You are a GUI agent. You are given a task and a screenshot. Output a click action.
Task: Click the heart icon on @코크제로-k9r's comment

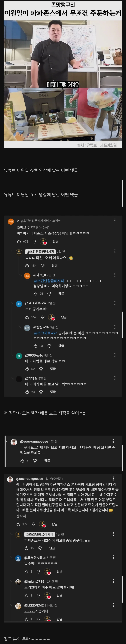click(51, 317)
